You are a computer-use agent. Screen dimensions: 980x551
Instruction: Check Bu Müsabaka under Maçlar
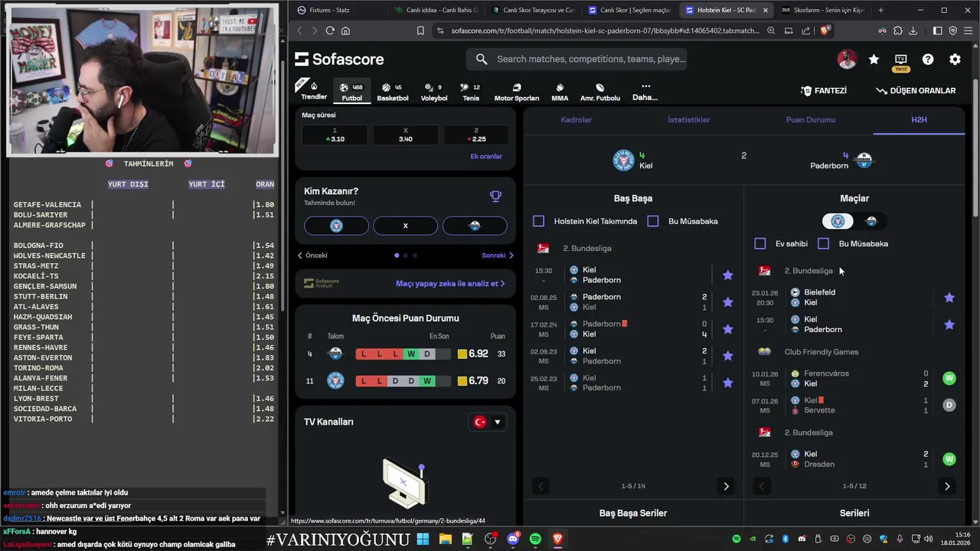pos(823,243)
